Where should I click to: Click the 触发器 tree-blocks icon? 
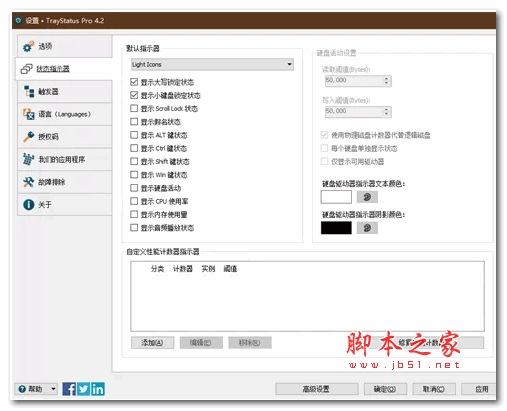point(29,91)
